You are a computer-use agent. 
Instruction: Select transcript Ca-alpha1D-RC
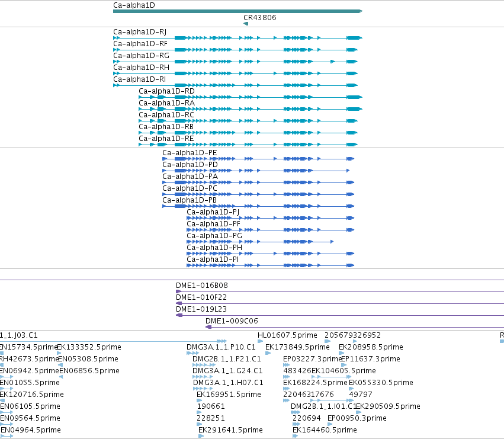166,115
